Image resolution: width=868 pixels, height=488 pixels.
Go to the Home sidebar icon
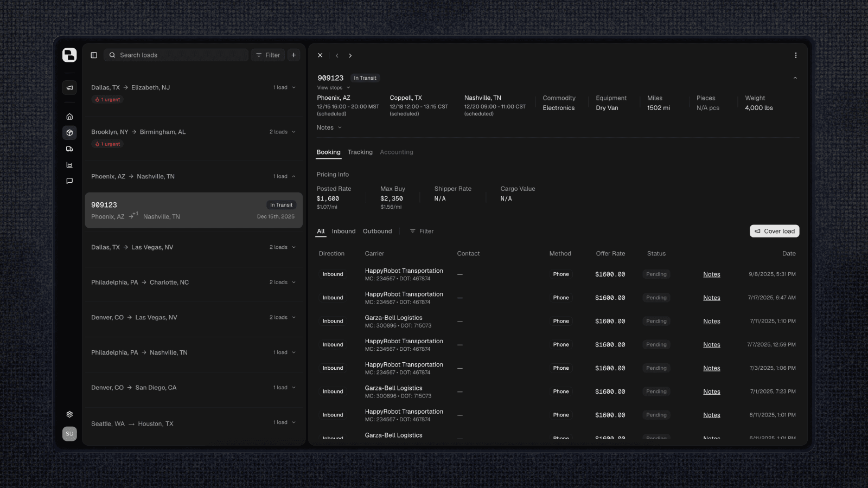tap(69, 117)
